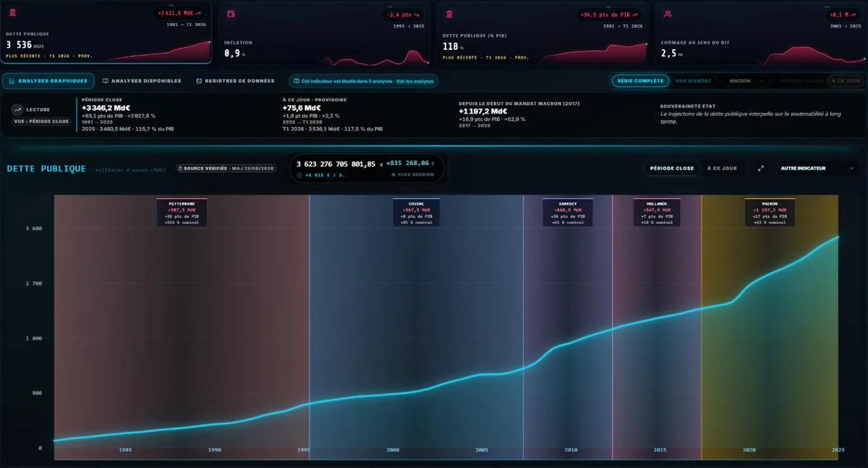868x468 pixels.
Task: Click the wallet icon on Inflation card
Action: click(x=231, y=14)
